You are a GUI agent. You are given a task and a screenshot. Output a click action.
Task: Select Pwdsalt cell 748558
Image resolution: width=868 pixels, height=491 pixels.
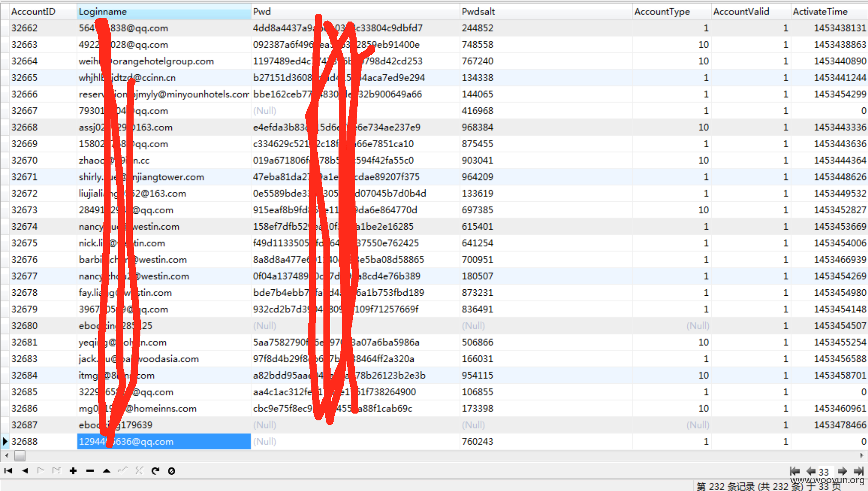click(546, 45)
